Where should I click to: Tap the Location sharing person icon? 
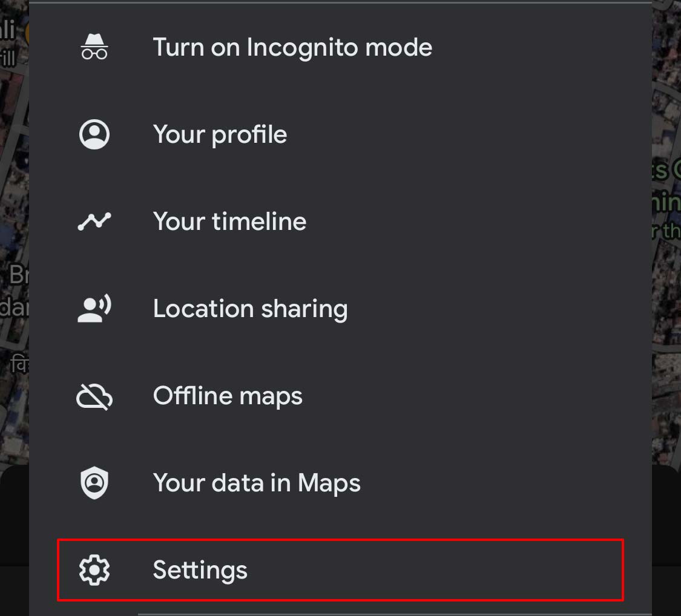coord(94,309)
